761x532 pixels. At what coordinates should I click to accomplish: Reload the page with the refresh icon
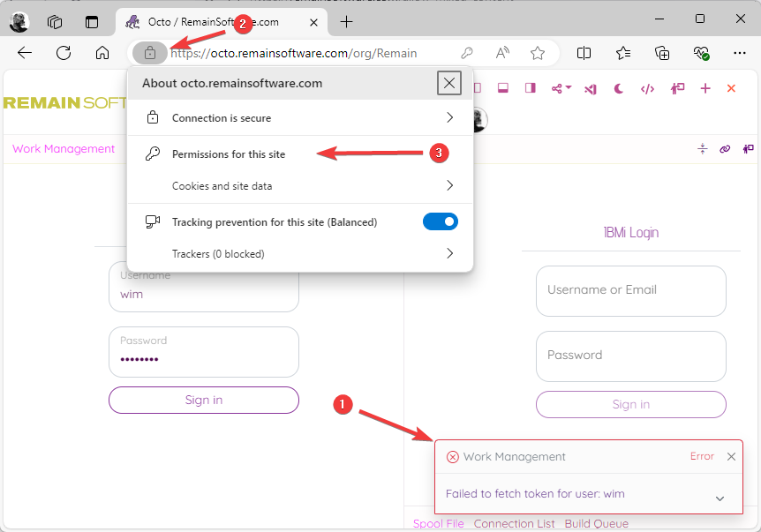tap(64, 53)
